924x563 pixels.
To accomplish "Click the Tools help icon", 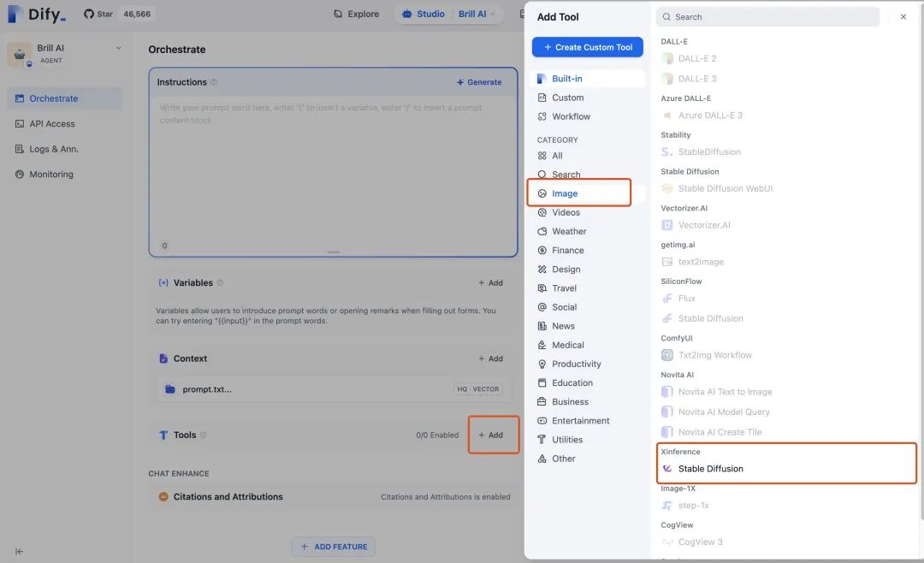I will [204, 435].
